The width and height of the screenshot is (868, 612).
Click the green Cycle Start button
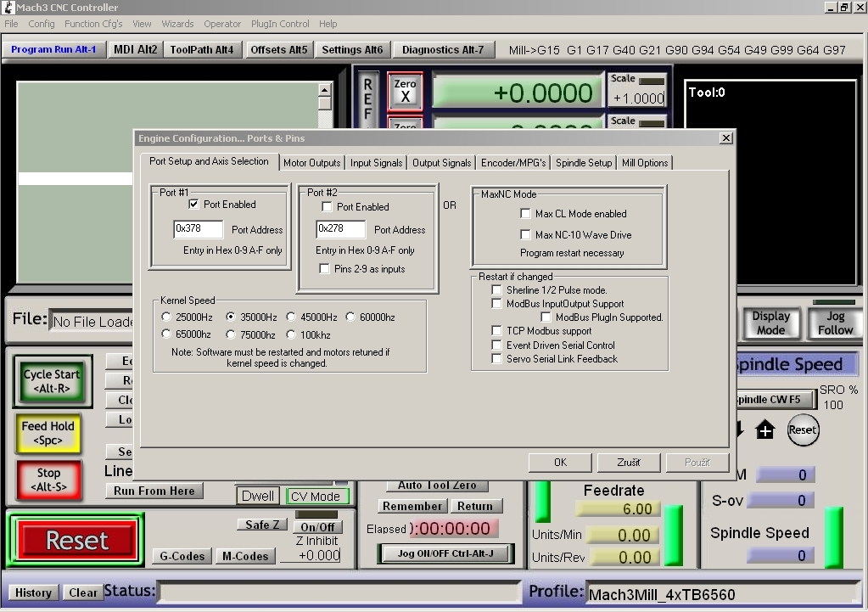click(x=51, y=381)
